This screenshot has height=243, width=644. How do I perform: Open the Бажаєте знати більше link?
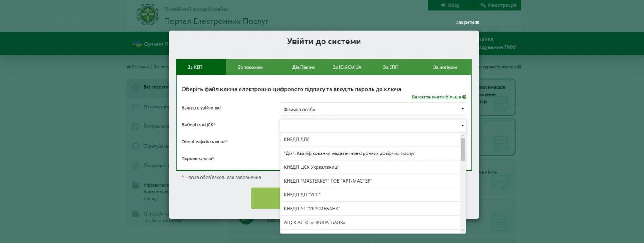point(436,97)
